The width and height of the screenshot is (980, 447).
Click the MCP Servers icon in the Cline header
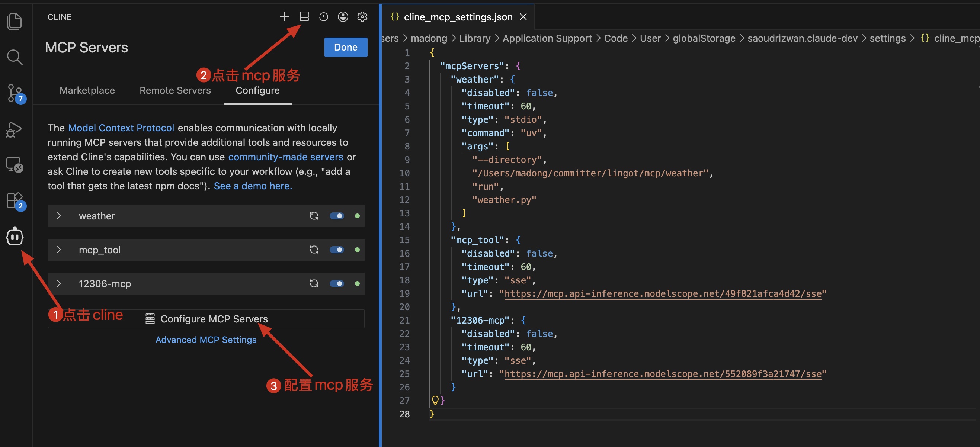(x=304, y=16)
